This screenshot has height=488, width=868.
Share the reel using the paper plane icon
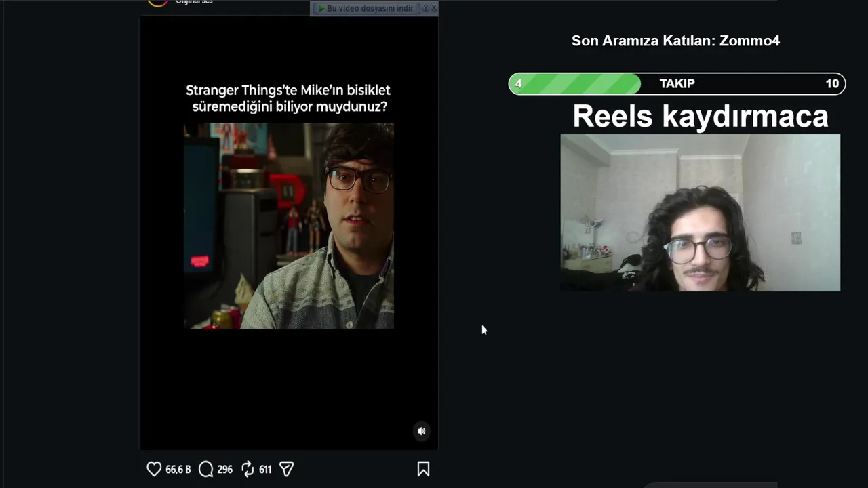[286, 469]
